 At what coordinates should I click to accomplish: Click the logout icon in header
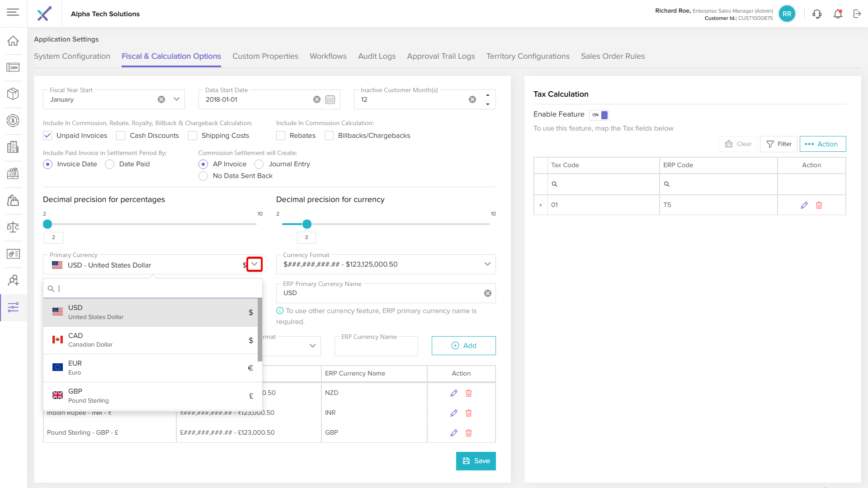pos(857,14)
